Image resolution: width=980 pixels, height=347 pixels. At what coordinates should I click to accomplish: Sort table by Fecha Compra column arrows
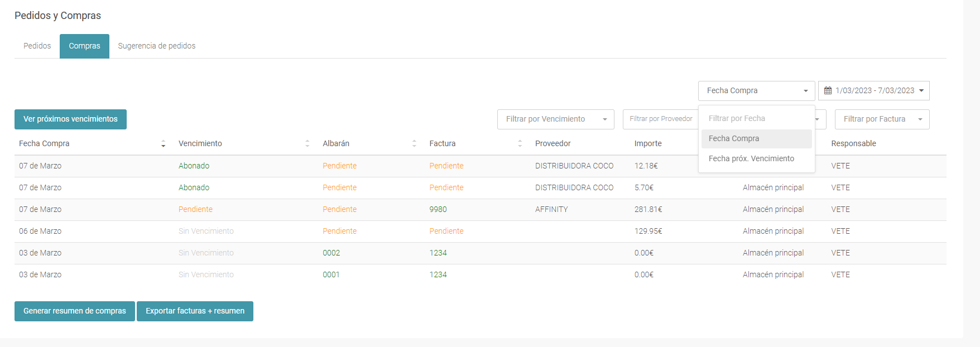click(x=163, y=144)
